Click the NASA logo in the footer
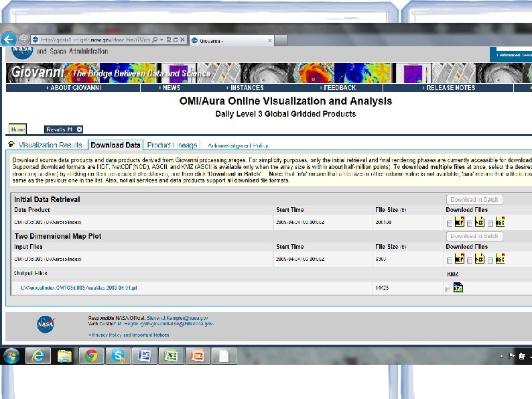The image size is (532, 399). (46, 325)
